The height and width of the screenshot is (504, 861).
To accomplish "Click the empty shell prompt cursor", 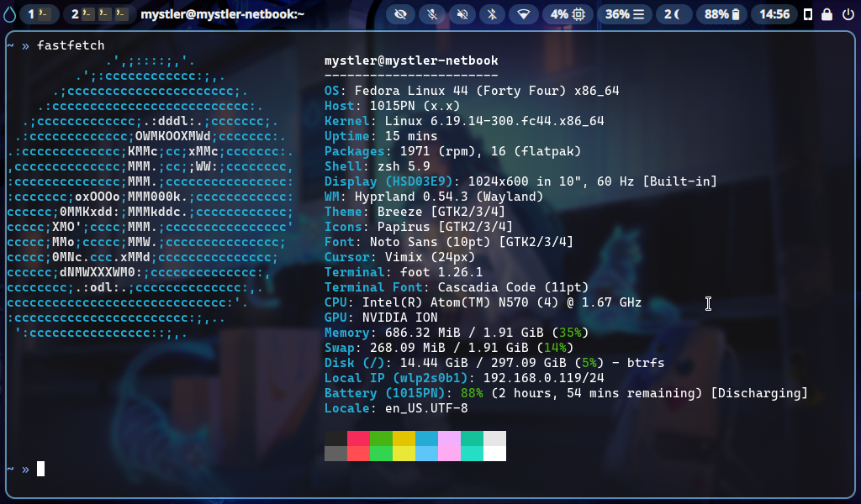I will click(40, 469).
